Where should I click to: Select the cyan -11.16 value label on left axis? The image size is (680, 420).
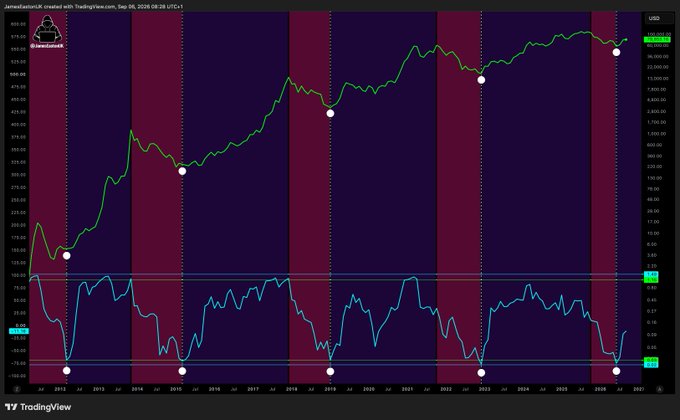pyautogui.click(x=19, y=331)
